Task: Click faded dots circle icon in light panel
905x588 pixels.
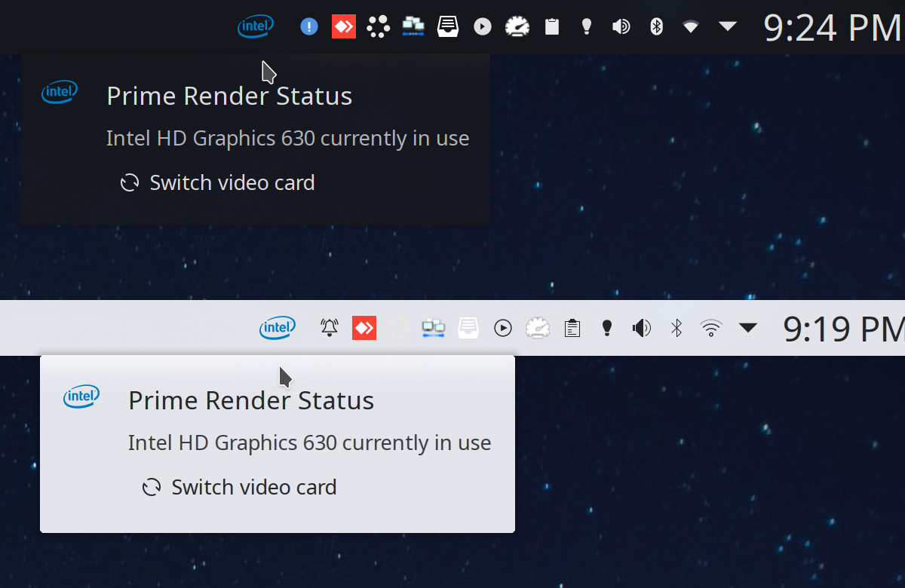Action: (x=399, y=328)
